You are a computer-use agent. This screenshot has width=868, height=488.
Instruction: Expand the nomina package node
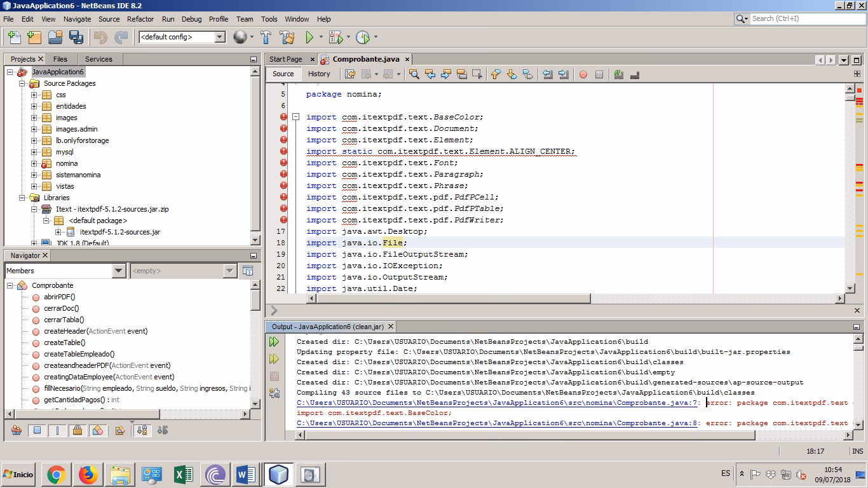[x=34, y=163]
